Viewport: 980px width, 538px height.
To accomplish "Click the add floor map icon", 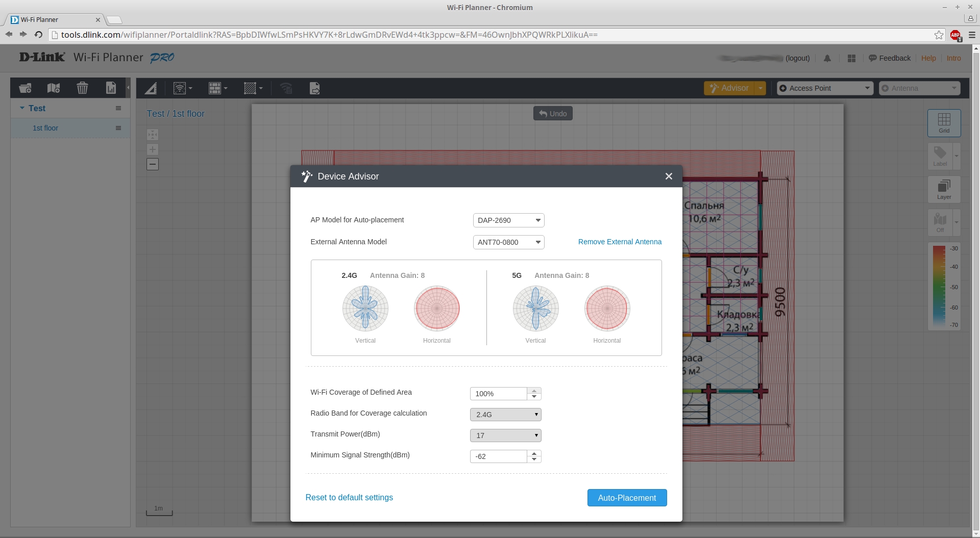I will pyautogui.click(x=54, y=88).
